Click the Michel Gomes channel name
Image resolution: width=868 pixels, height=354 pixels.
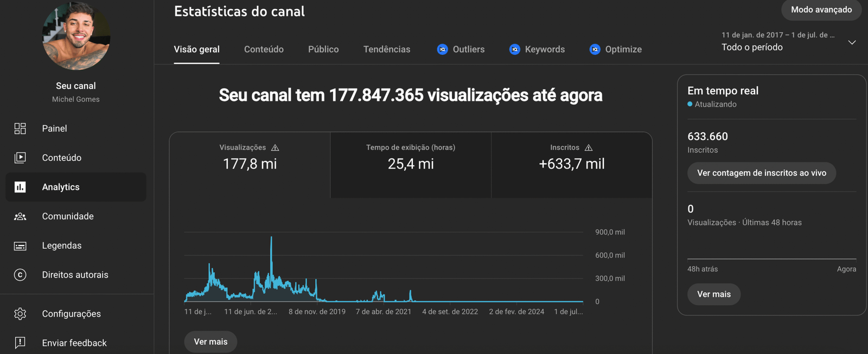tap(76, 99)
